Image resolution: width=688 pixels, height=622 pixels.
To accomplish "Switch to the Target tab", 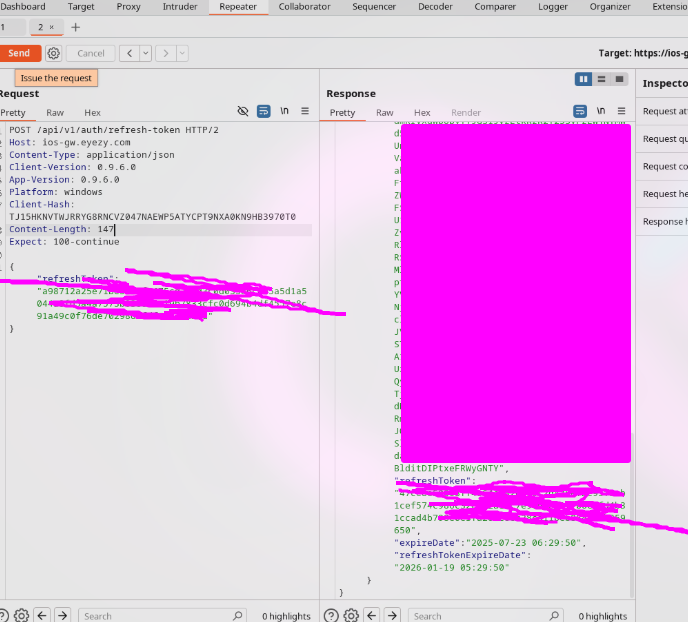I will 81,7.
